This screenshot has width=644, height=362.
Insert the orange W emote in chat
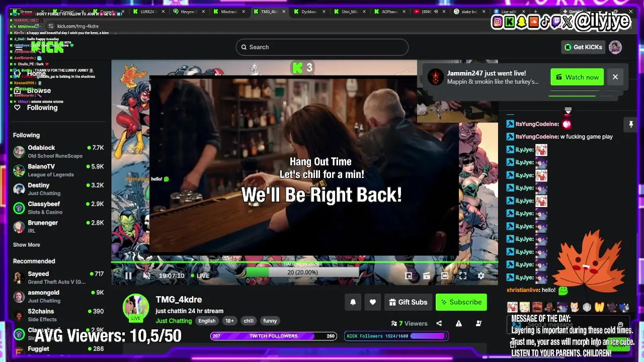point(599,307)
